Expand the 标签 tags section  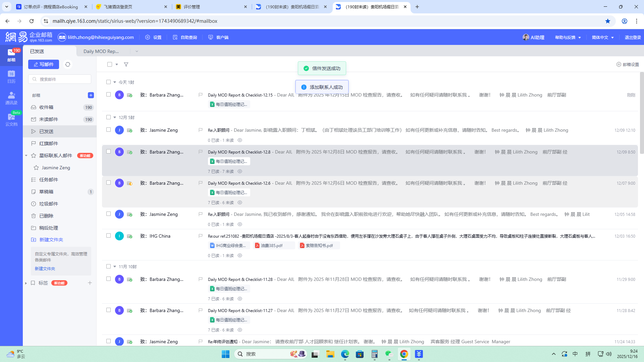click(26, 283)
